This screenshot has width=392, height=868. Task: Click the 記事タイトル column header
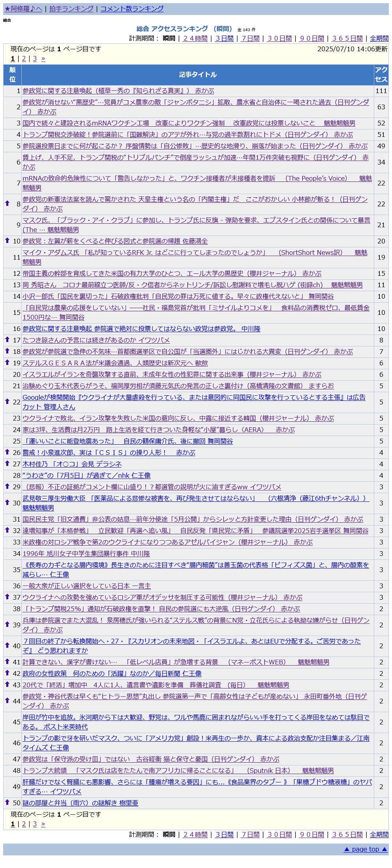(x=198, y=75)
